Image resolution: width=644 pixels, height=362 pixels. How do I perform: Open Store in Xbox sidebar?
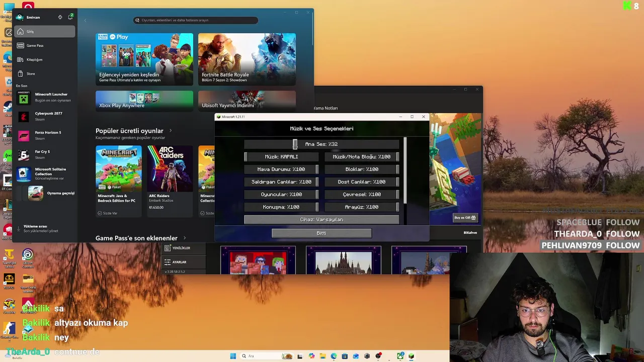click(x=45, y=74)
